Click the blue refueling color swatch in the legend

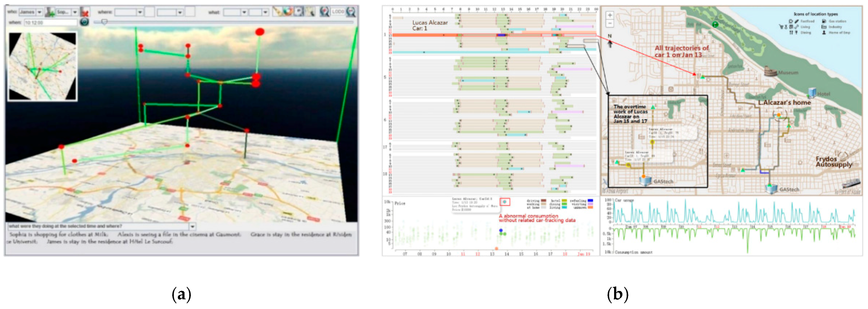590,201
